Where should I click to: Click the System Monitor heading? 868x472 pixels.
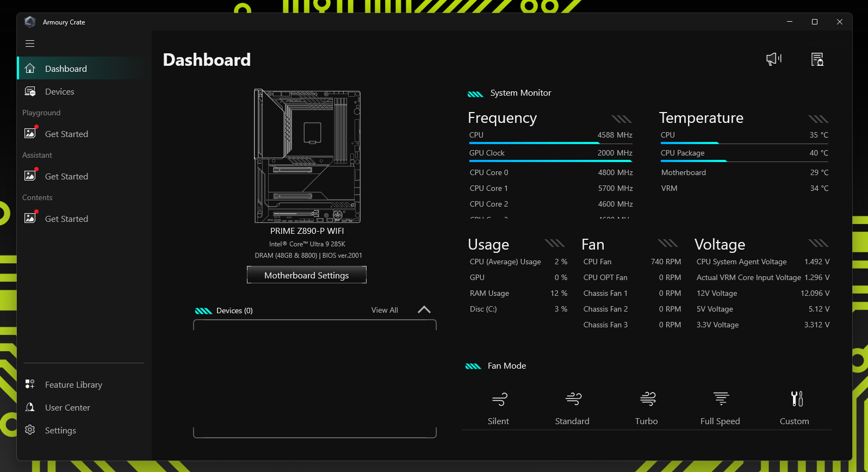pyautogui.click(x=520, y=93)
